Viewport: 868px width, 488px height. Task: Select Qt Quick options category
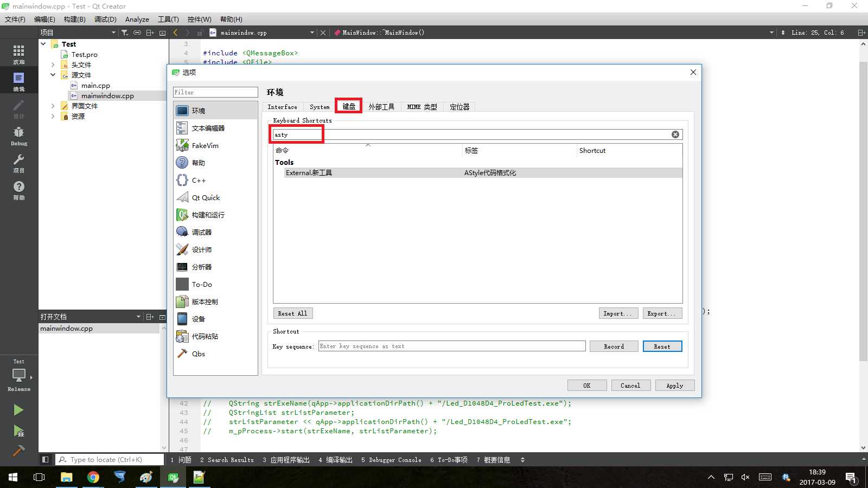click(x=215, y=197)
